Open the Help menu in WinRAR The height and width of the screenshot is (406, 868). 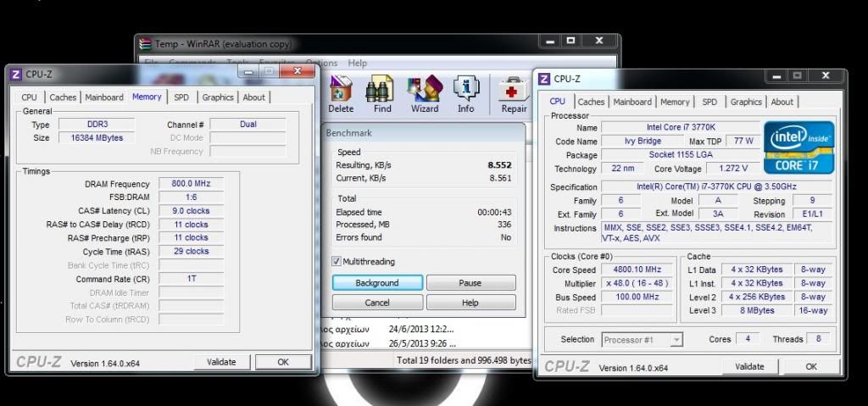[357, 63]
